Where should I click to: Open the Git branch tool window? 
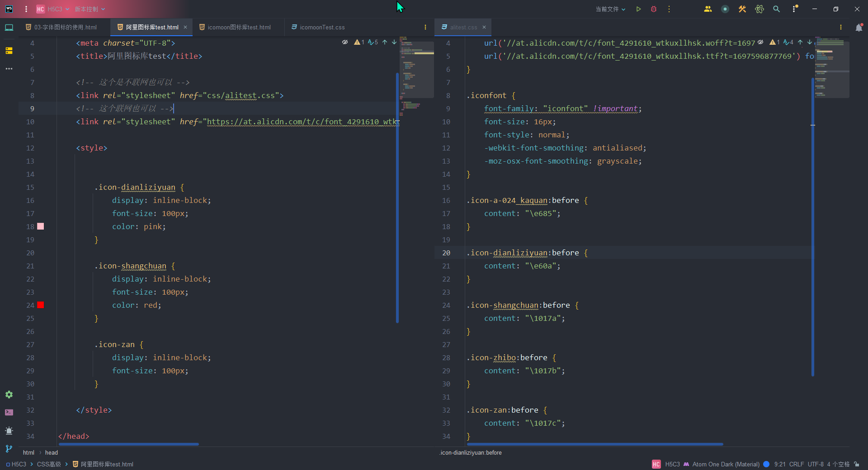click(x=9, y=449)
